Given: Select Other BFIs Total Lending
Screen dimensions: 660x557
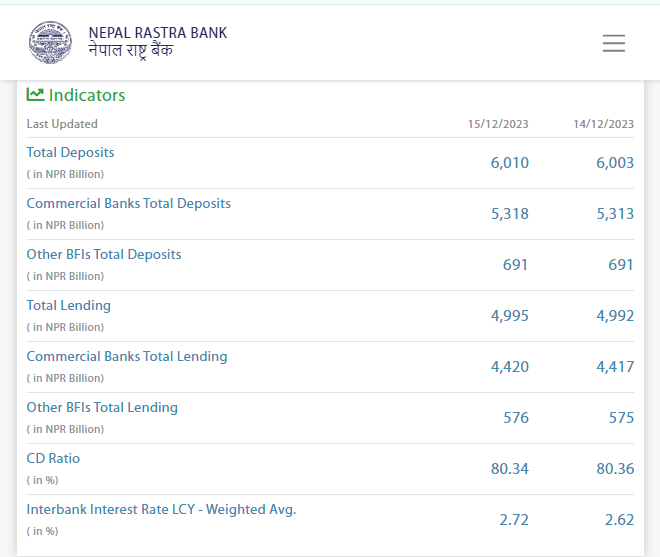Looking at the screenshot, I should point(102,408).
